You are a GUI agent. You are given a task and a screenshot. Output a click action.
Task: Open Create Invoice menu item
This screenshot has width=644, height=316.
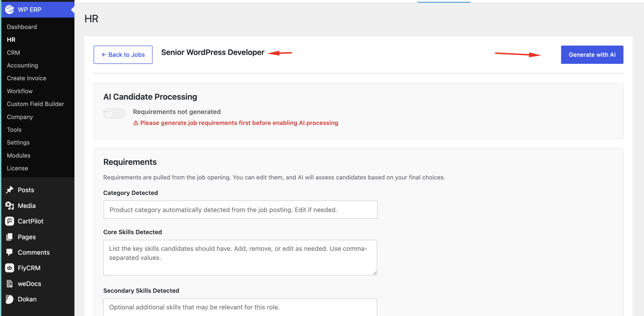coord(27,78)
